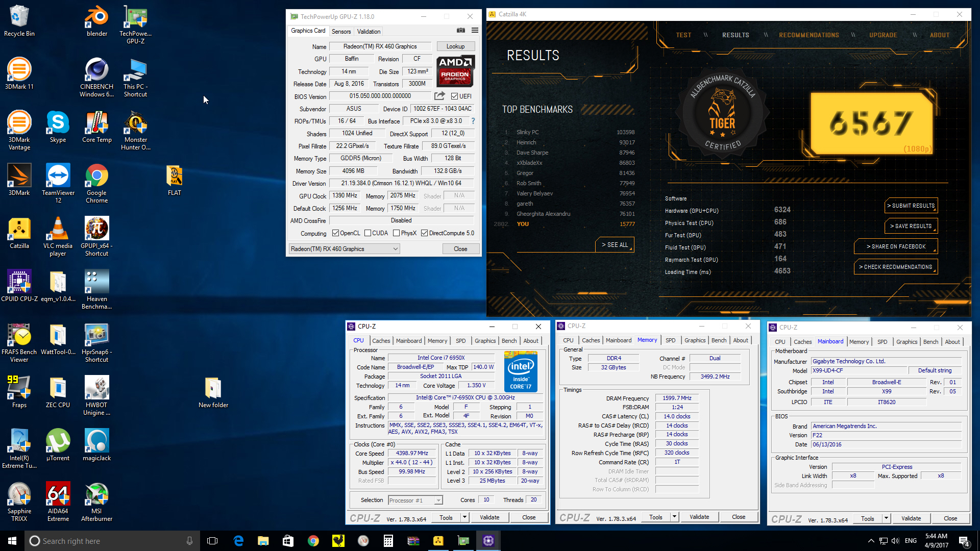This screenshot has height=551, width=980.
Task: Open Monster Hunter Online shortcut
Action: point(135,131)
